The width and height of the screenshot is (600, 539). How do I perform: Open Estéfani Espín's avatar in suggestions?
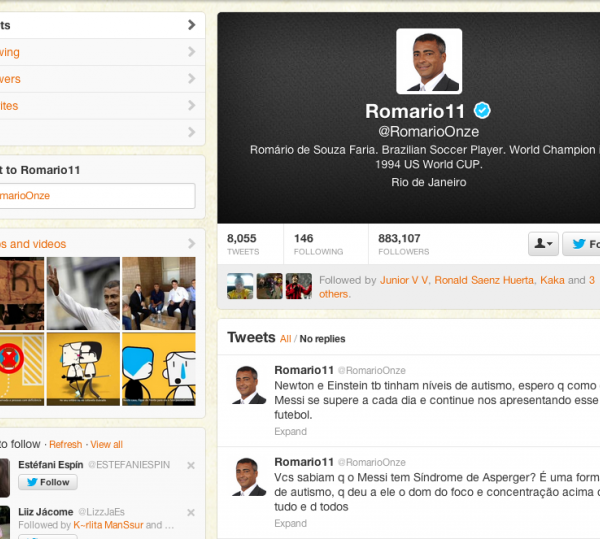[x=3, y=475]
